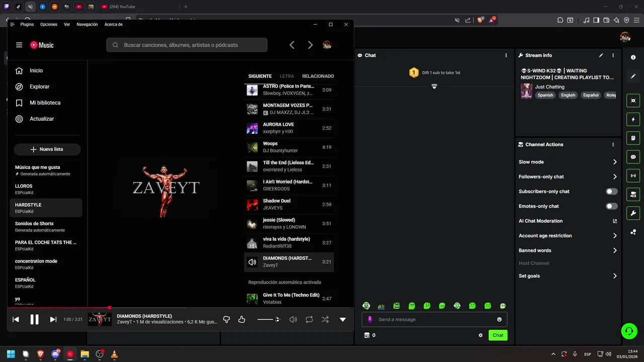The height and width of the screenshot is (362, 644).
Task: Open the LLOROS playlist
Action: point(46,189)
